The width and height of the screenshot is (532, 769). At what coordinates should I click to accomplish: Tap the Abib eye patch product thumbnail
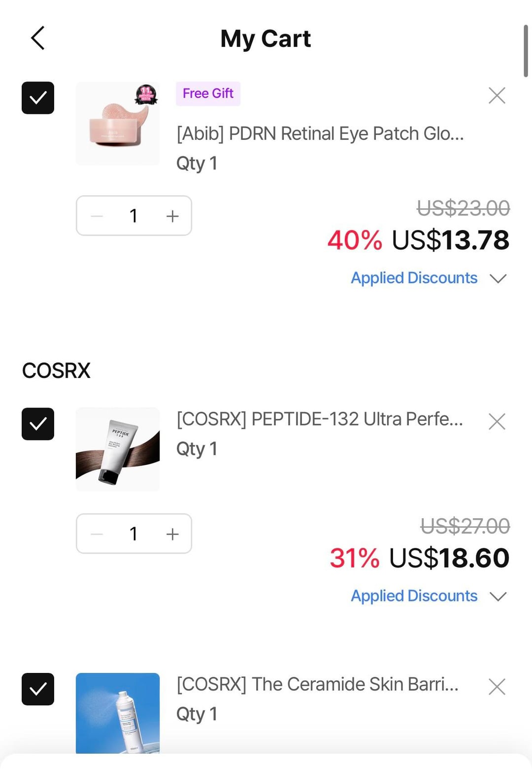tap(118, 124)
